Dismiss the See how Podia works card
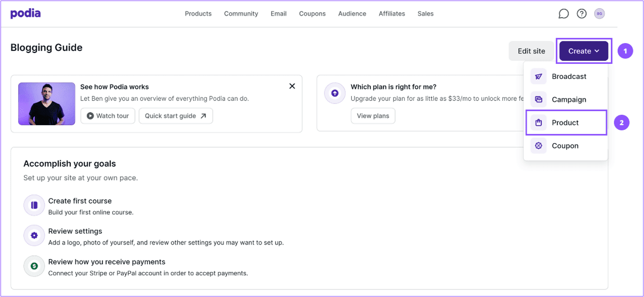Viewport: 644px width, 297px height. coord(292,86)
